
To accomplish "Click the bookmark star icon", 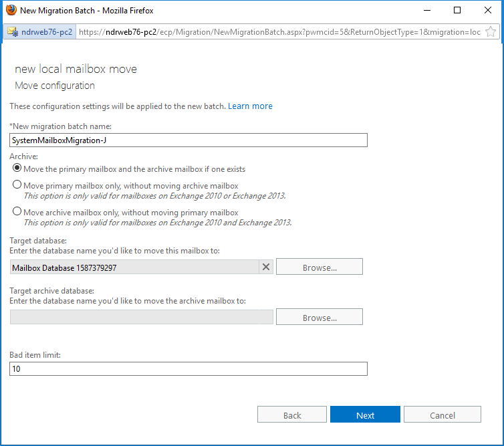I will [490, 32].
